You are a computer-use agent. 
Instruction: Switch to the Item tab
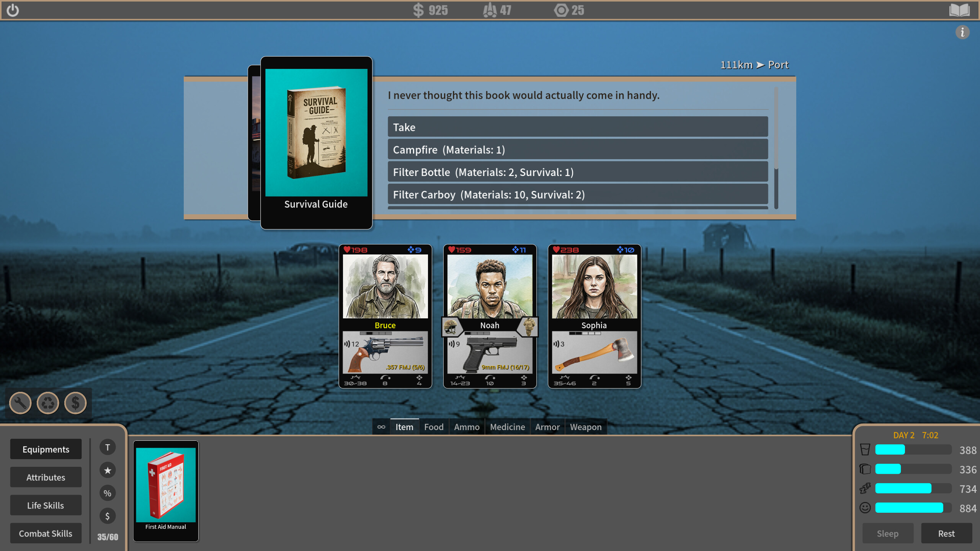(x=404, y=427)
